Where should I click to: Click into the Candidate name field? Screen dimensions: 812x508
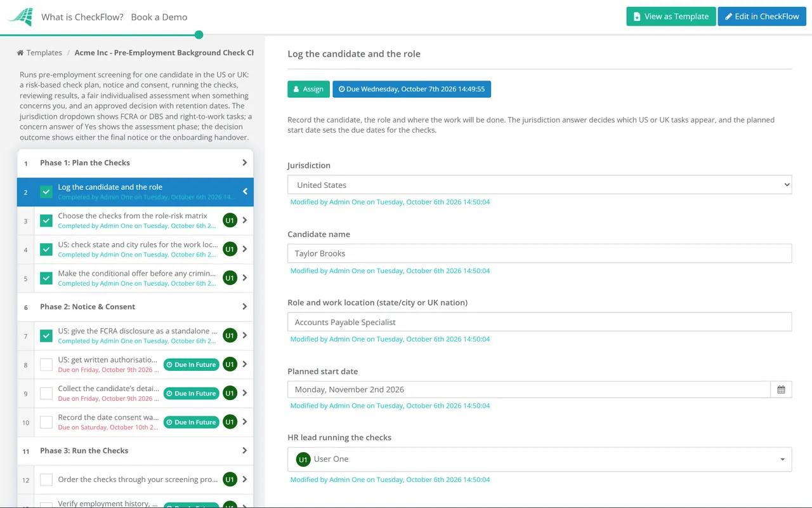(x=539, y=253)
